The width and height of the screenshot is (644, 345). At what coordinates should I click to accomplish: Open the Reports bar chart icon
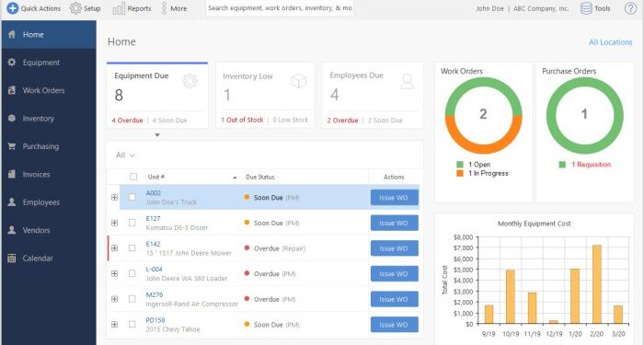tap(119, 8)
